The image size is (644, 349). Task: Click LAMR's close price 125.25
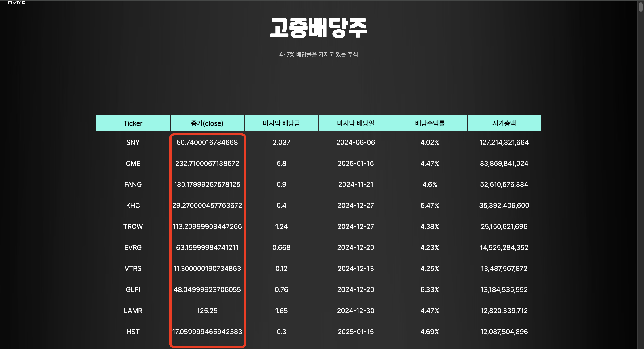click(207, 311)
